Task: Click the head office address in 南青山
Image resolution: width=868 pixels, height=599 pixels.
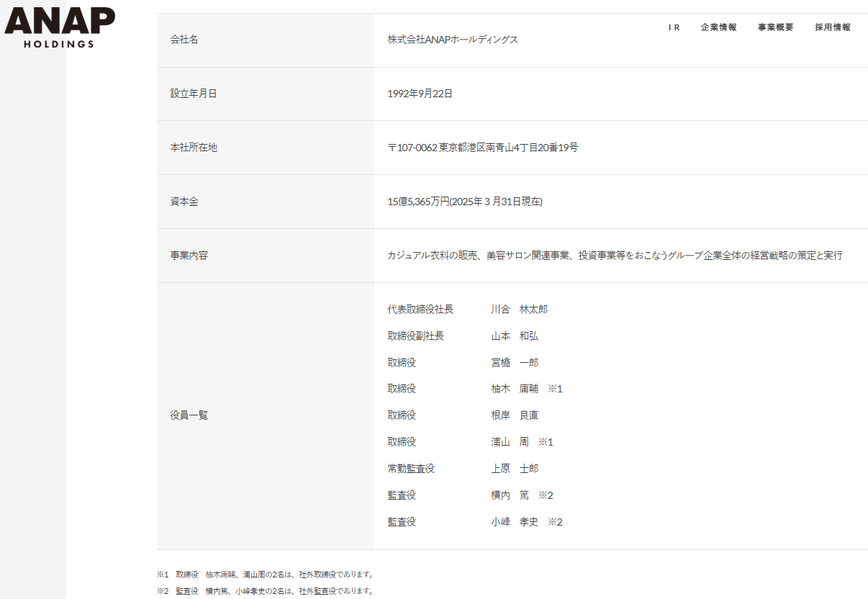Action: click(482, 148)
